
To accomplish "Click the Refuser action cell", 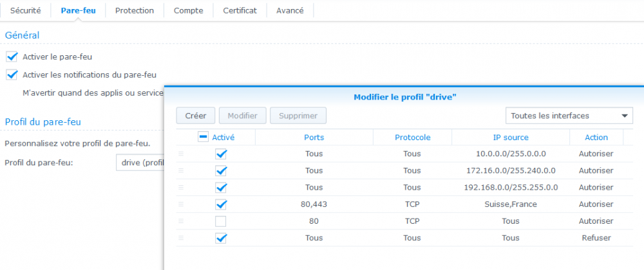I will pos(596,238).
